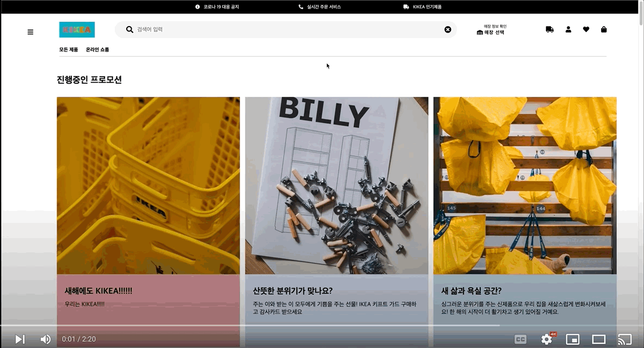Select the 온라인 쇼룸 menu item
This screenshot has height=348, width=644.
click(x=97, y=49)
